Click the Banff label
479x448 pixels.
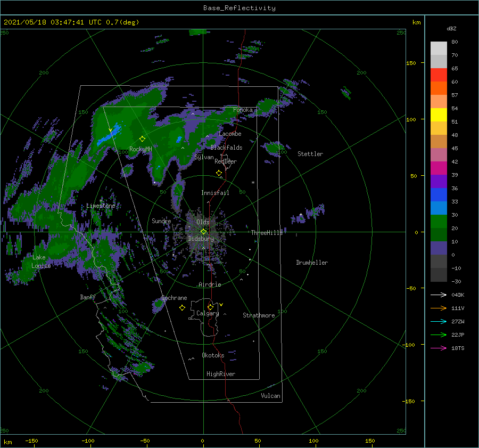pyautogui.click(x=88, y=297)
